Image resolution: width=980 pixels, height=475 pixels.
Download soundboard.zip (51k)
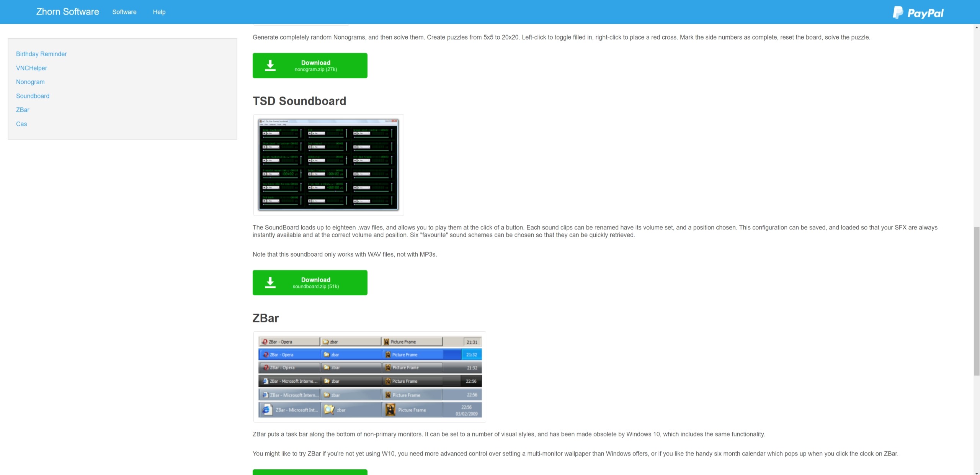click(315, 283)
